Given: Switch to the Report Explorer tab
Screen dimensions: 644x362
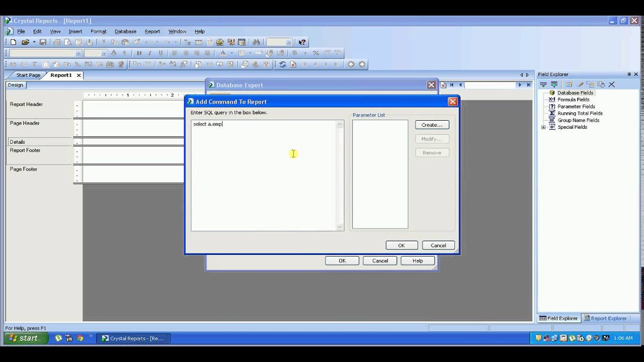Looking at the screenshot, I should pyautogui.click(x=605, y=318).
